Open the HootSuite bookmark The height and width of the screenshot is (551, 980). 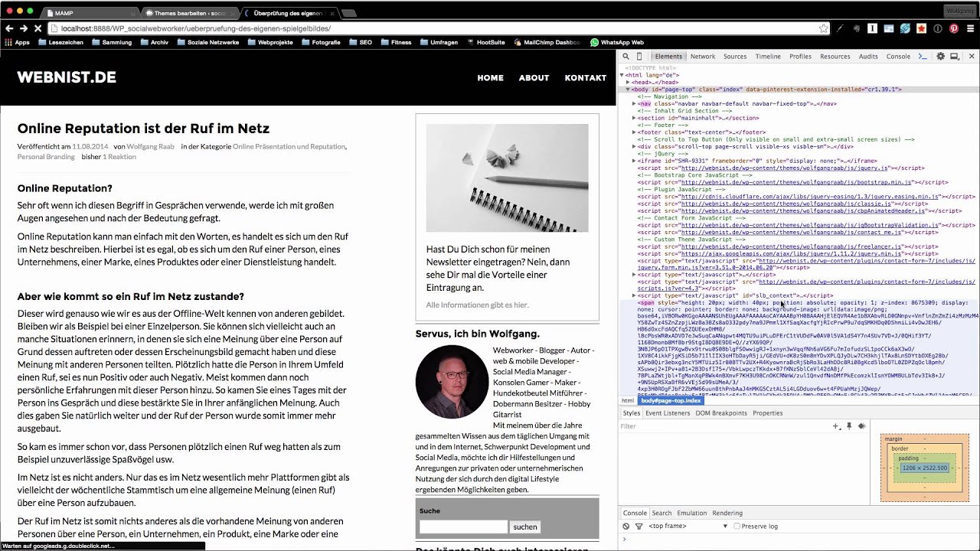click(485, 43)
